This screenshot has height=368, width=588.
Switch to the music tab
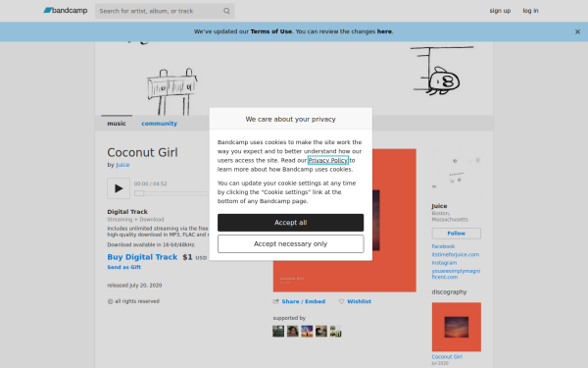(x=117, y=124)
